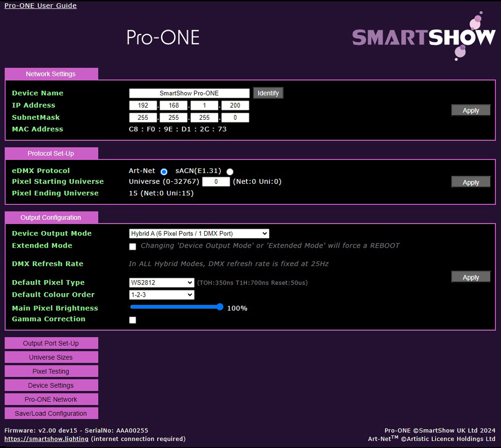The width and height of the screenshot is (501, 448).
Task: Click the Pixel Starting Universe input field
Action: (215, 182)
